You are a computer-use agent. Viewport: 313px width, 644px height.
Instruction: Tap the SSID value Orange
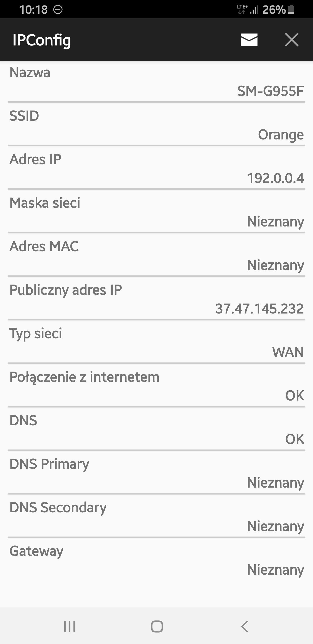[x=281, y=134]
